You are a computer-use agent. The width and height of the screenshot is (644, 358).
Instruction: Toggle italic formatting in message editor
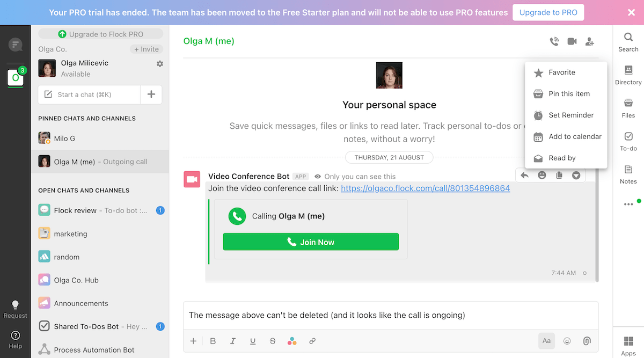pos(233,341)
